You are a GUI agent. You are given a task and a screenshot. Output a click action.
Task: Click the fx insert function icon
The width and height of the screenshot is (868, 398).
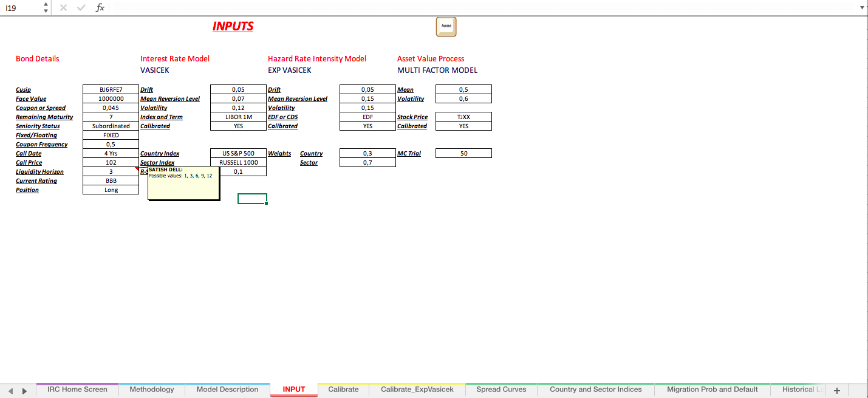[100, 7]
